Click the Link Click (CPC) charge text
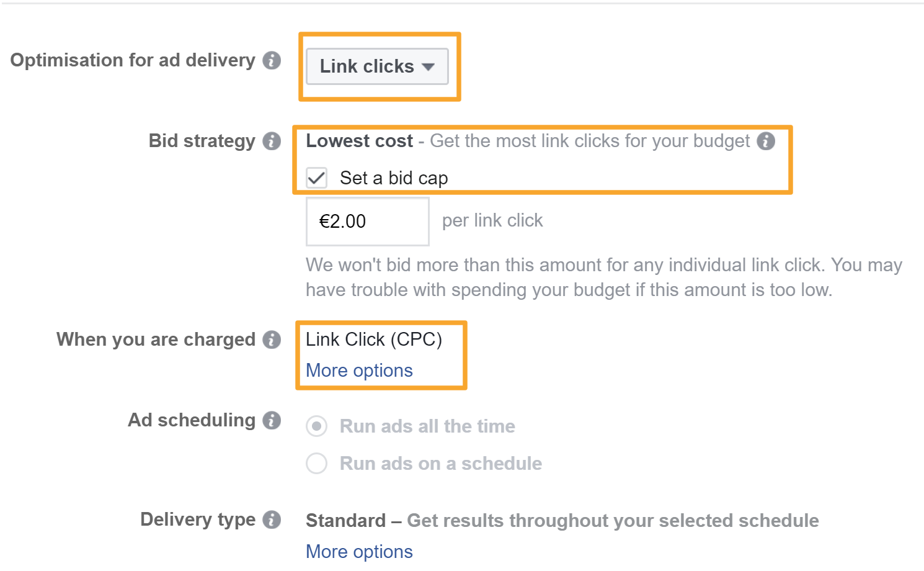This screenshot has width=924, height=571. click(x=373, y=339)
